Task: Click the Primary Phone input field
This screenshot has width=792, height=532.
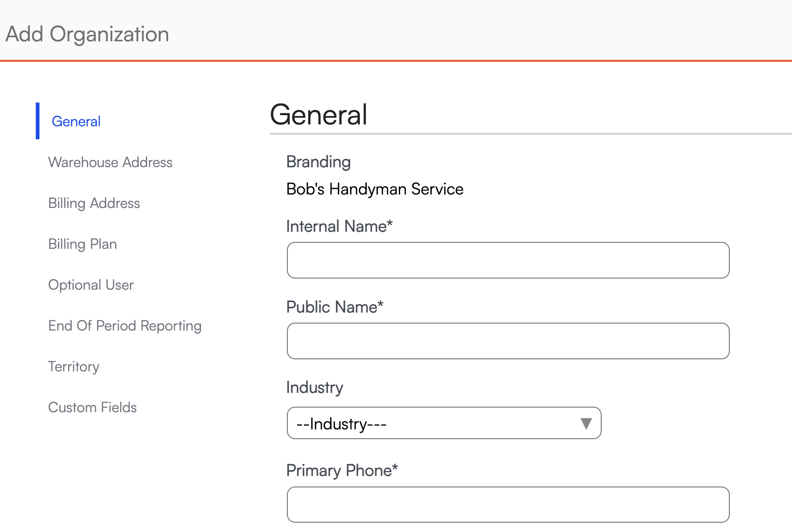Action: pyautogui.click(x=508, y=504)
